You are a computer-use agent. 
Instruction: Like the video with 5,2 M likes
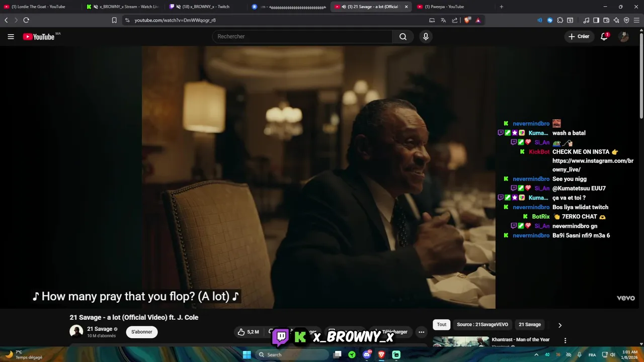tap(249, 332)
